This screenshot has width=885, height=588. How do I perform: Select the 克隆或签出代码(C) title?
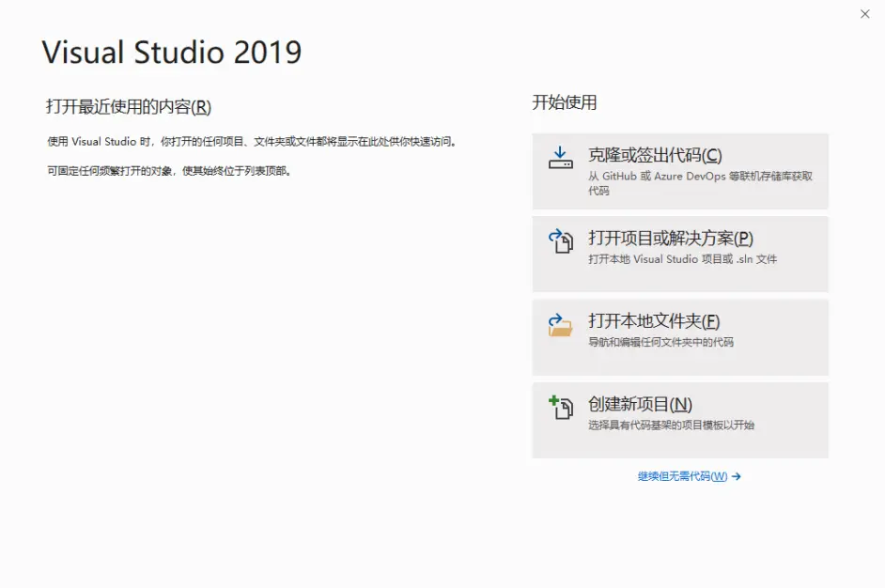(655, 155)
